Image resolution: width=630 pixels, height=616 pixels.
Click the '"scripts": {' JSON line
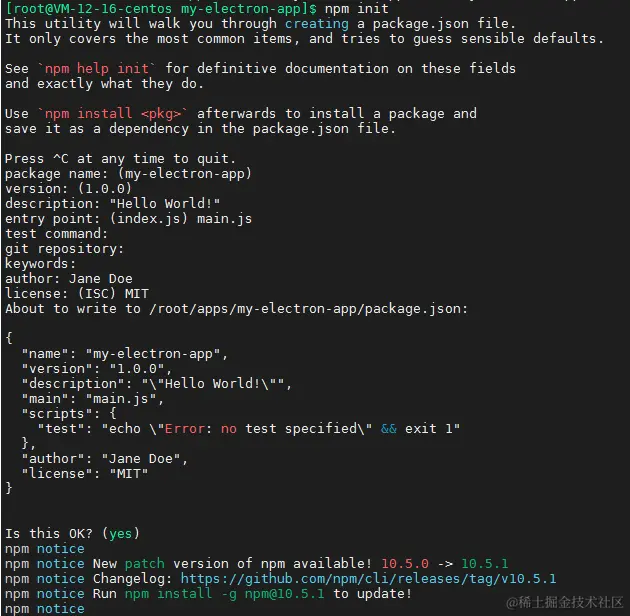pyautogui.click(x=69, y=413)
